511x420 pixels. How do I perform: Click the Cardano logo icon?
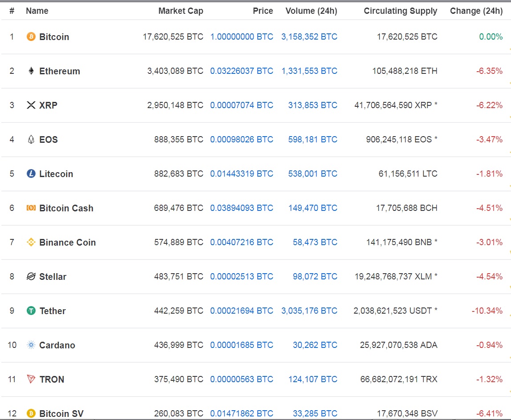[x=31, y=345]
